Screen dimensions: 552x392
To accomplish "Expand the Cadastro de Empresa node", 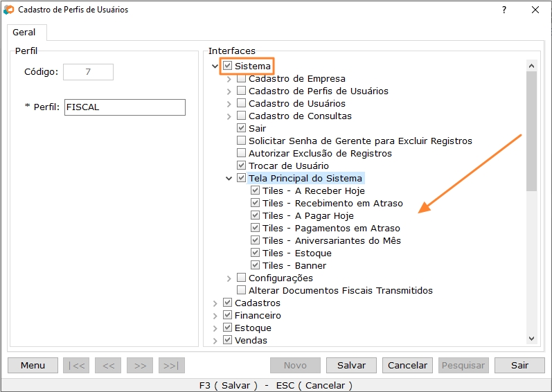I will (229, 79).
